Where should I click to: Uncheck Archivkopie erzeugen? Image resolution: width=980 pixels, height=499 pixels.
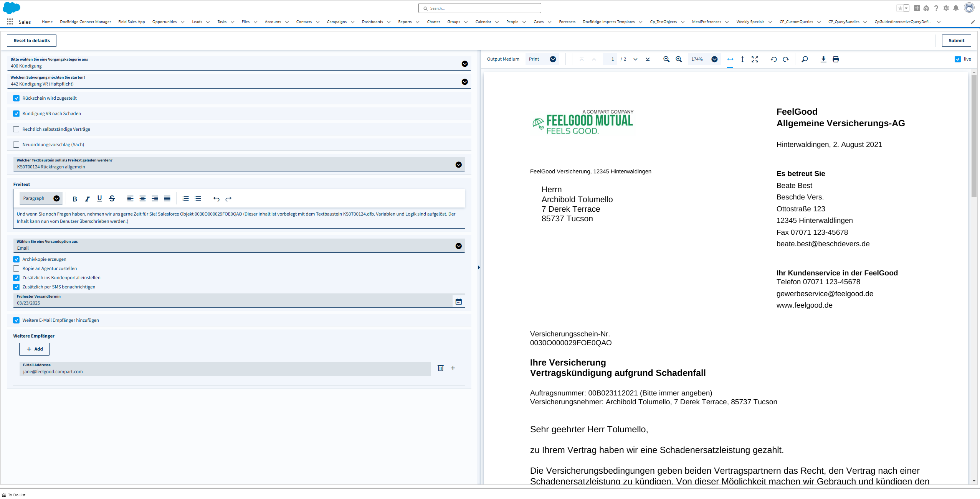(x=16, y=259)
